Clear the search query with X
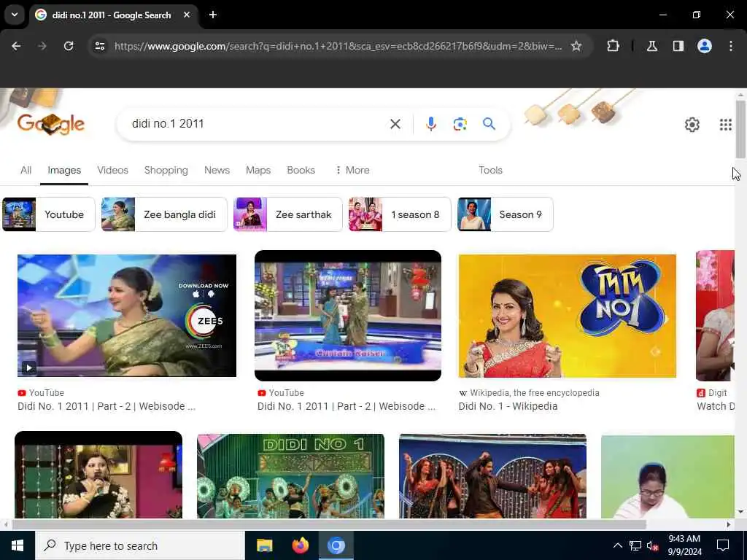Image resolution: width=747 pixels, height=560 pixels. pos(395,124)
